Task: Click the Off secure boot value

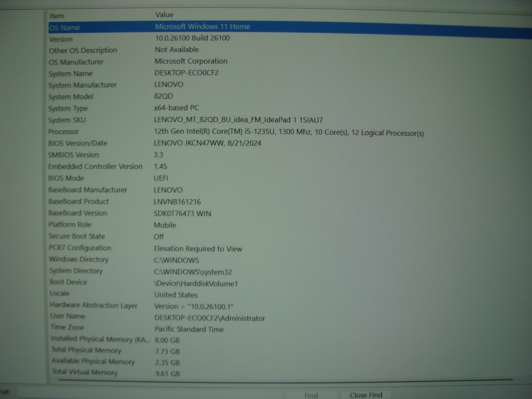Action: tap(159, 237)
